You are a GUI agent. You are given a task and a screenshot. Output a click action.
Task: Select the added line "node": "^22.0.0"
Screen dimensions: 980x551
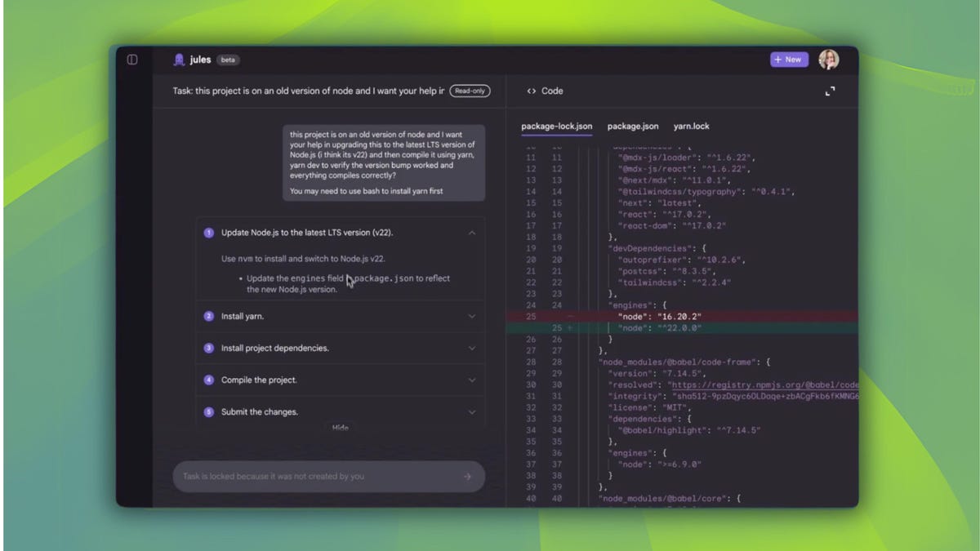(682, 328)
